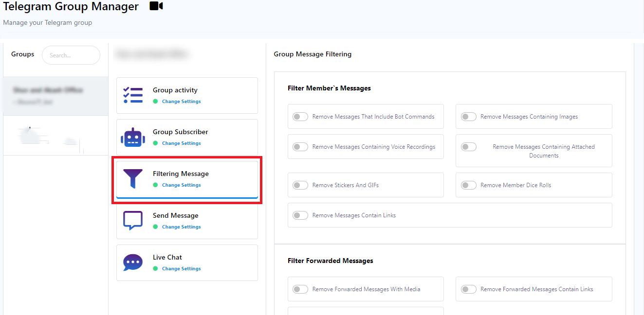Click the Group activity checklist icon
644x315 pixels.
tap(133, 95)
